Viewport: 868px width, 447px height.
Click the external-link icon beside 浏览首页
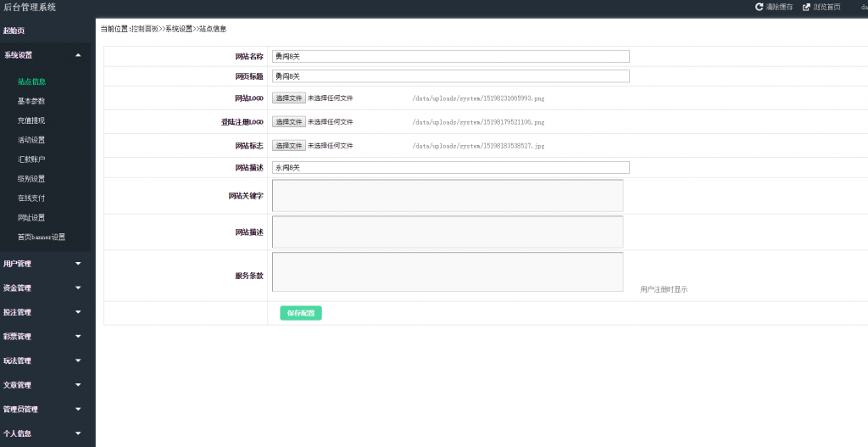[x=806, y=7]
